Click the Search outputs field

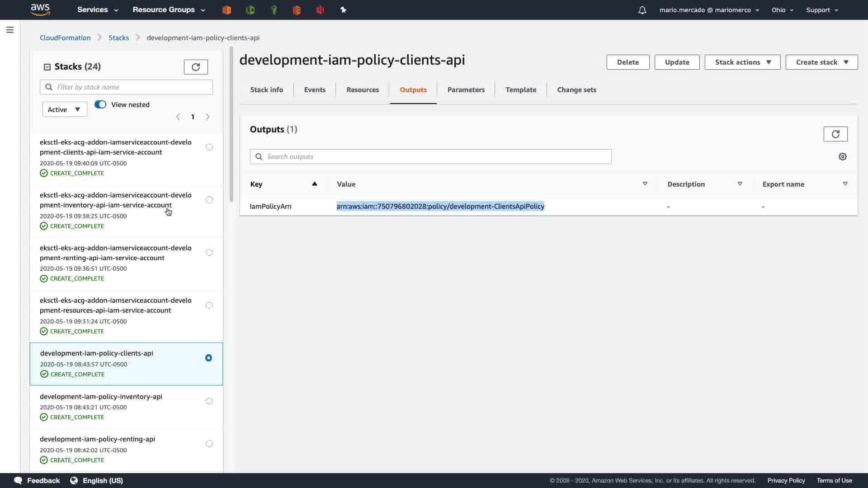430,156
